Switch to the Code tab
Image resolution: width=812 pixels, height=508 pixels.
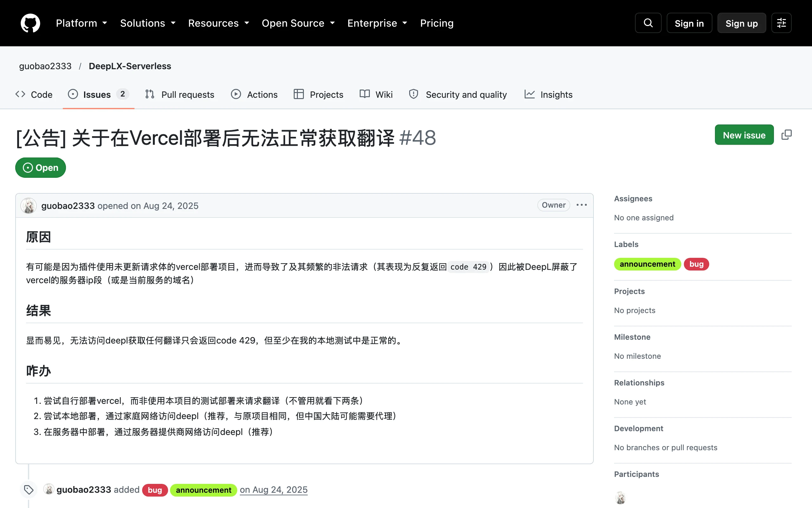click(x=34, y=94)
